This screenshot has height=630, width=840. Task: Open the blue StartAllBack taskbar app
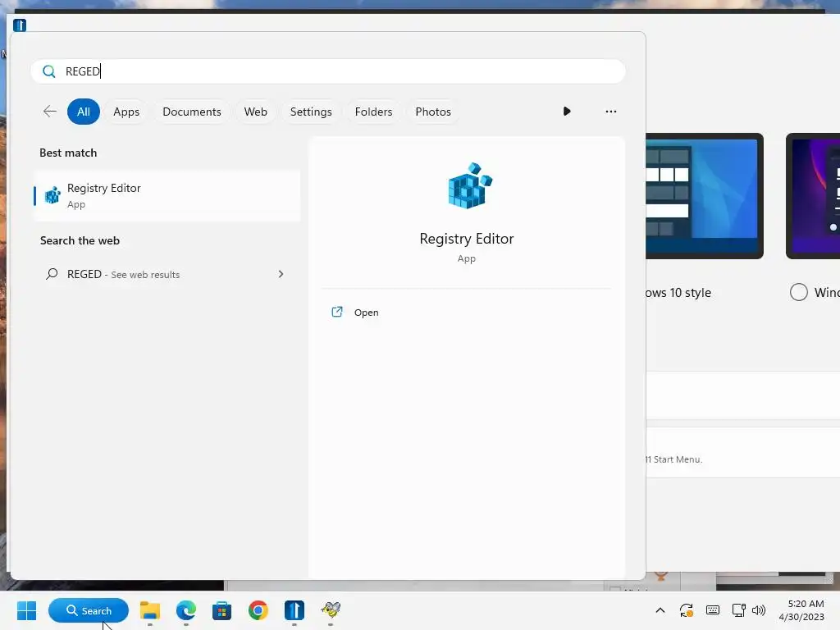pyautogui.click(x=294, y=610)
